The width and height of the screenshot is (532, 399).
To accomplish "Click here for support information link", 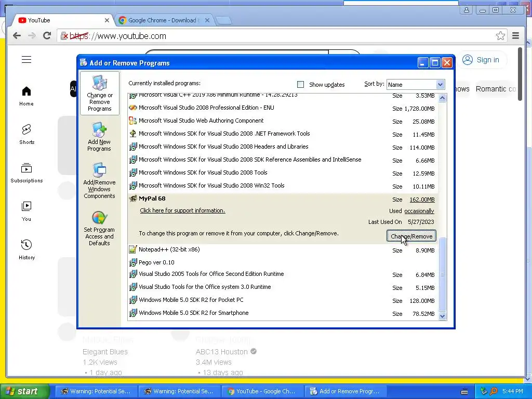I will (182, 210).
